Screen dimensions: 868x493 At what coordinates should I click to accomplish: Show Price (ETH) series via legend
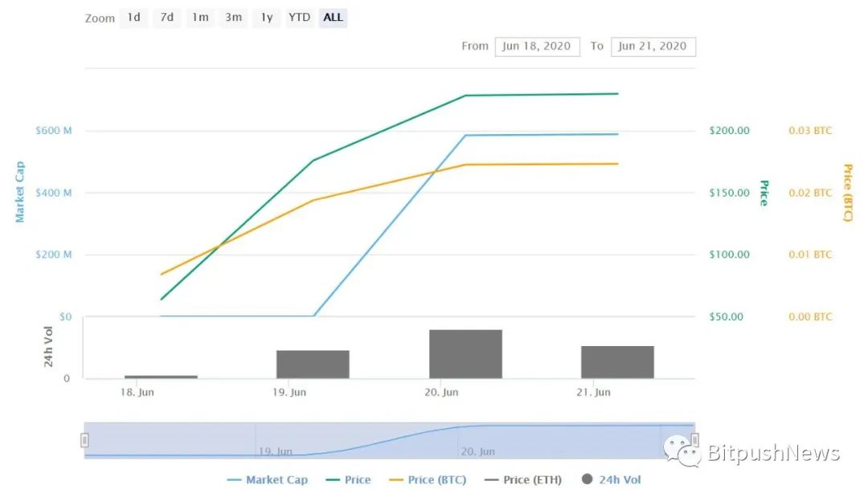click(x=524, y=480)
